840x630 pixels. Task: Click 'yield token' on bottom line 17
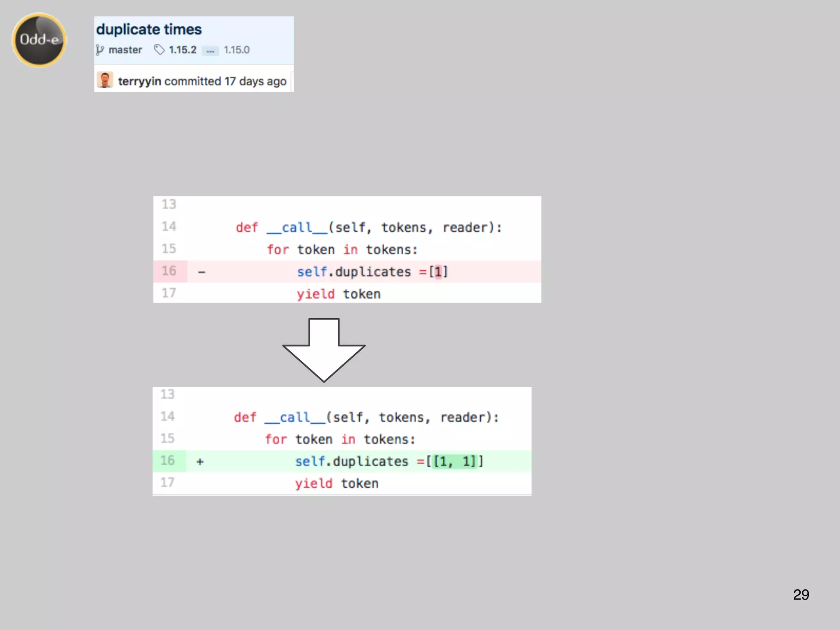336,484
